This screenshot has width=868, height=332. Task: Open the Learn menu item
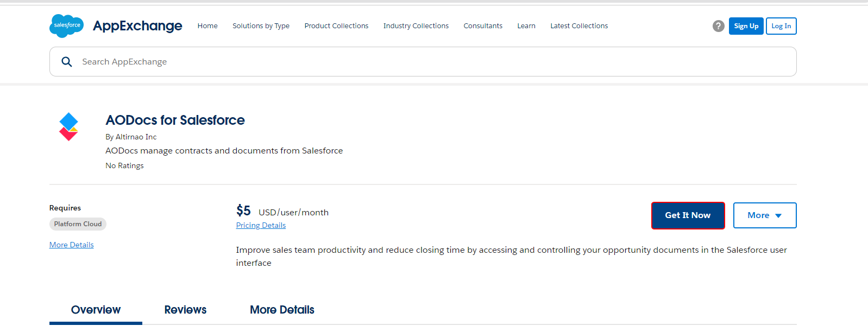click(x=526, y=26)
